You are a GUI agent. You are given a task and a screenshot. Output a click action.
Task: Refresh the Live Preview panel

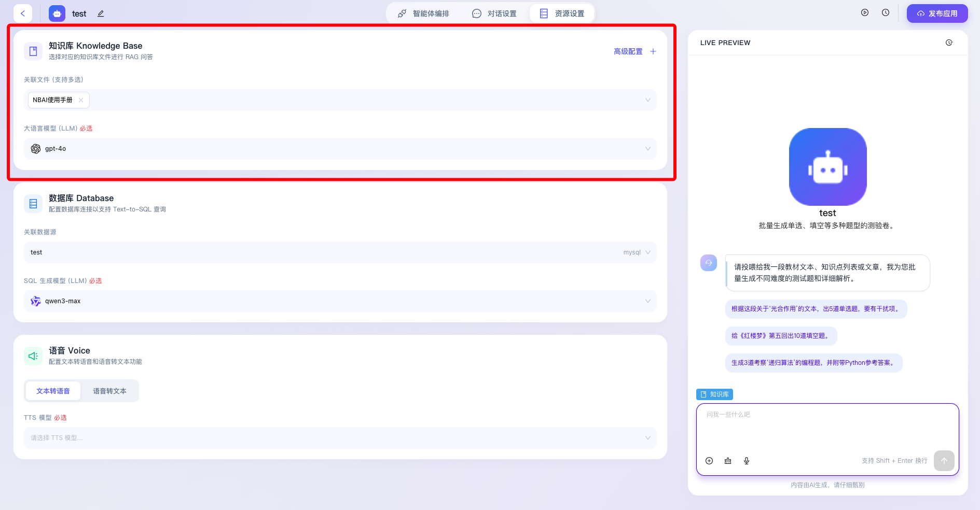pos(949,42)
